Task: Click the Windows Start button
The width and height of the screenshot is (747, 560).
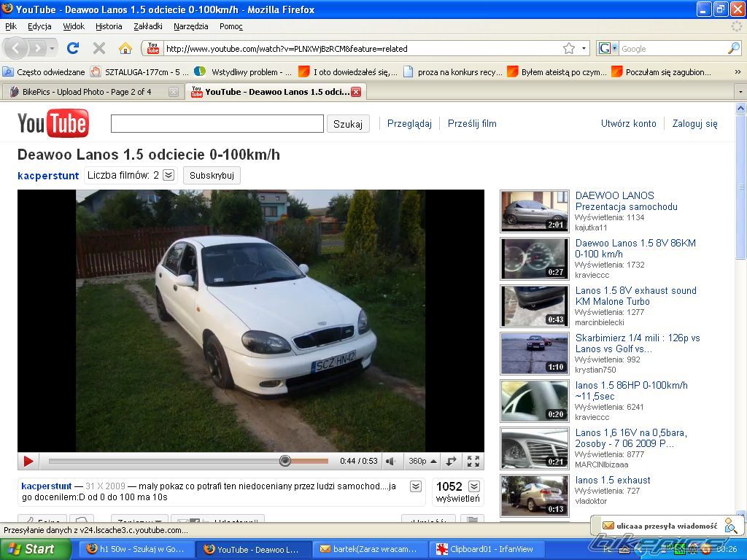Action: click(x=34, y=550)
